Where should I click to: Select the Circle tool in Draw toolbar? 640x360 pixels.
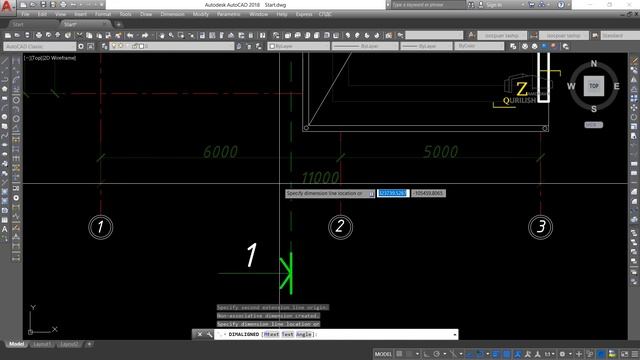(4, 117)
